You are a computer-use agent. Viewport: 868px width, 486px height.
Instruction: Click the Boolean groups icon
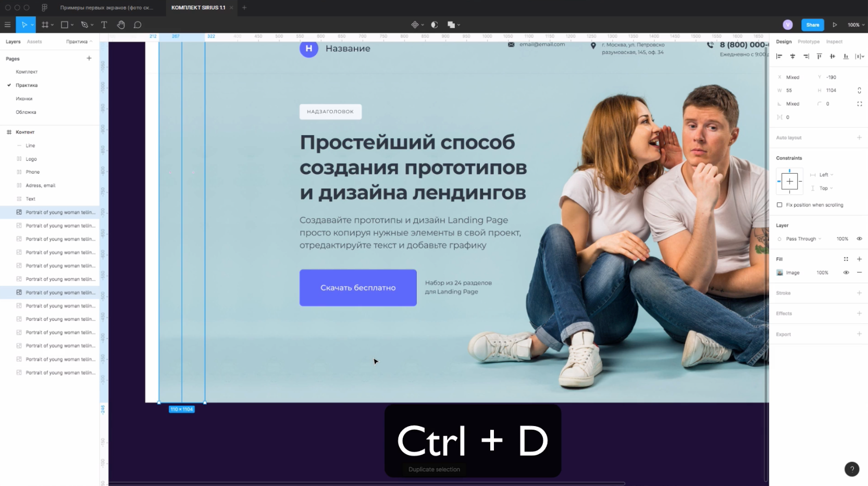point(451,25)
